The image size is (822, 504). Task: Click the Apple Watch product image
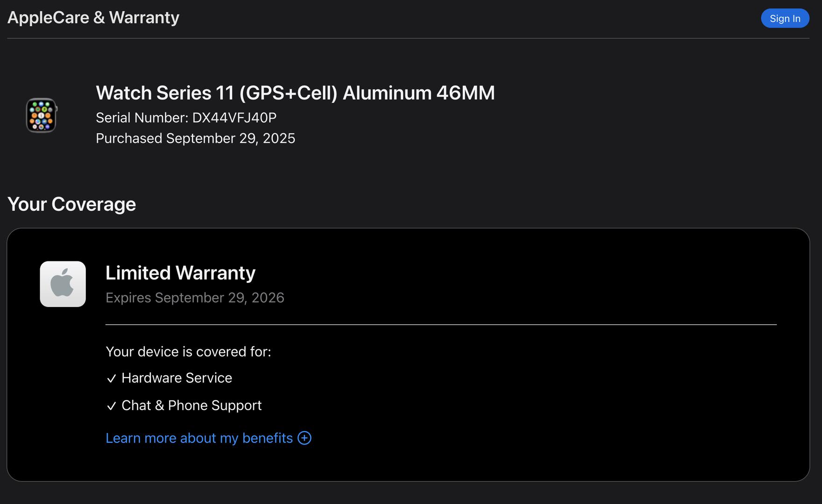[41, 115]
